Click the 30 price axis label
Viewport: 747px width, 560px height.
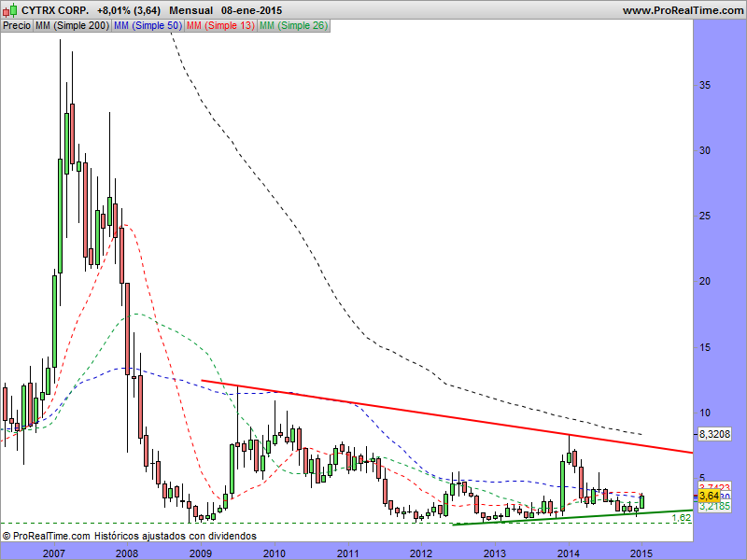[705, 150]
